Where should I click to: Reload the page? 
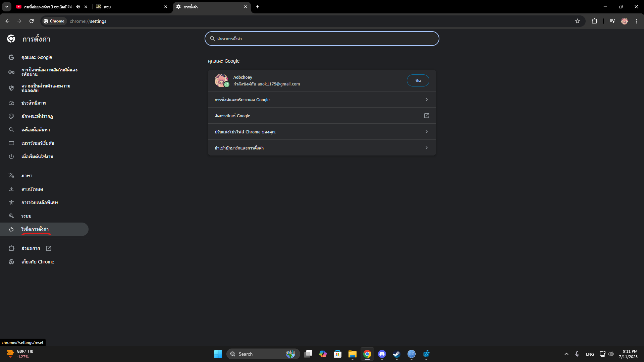pyautogui.click(x=32, y=21)
